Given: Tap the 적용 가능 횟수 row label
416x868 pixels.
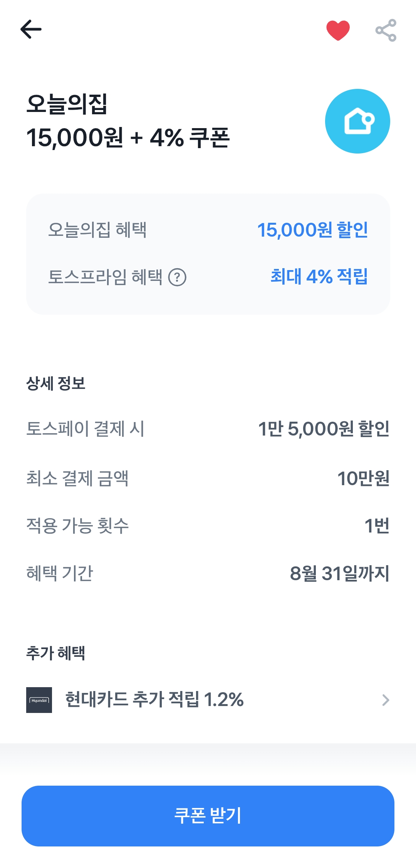Looking at the screenshot, I should coord(77,526).
